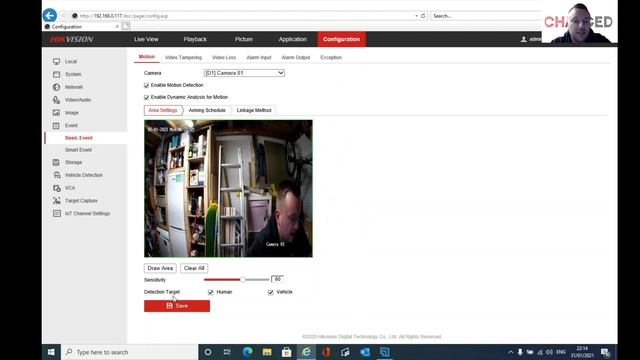The width and height of the screenshot is (640, 360).
Task: Click the Clear All button
Action: pos(194,268)
